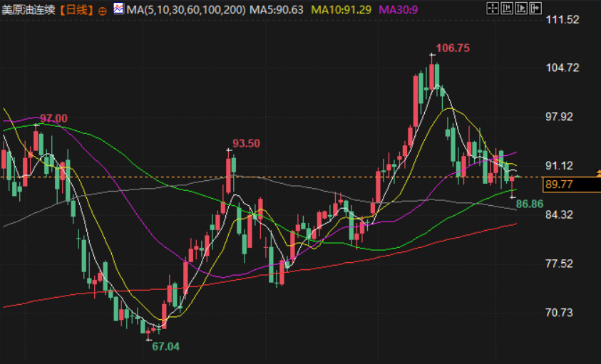The width and height of the screenshot is (601, 364).
Task: Click the 84.32 axis value
Action: 559,214
